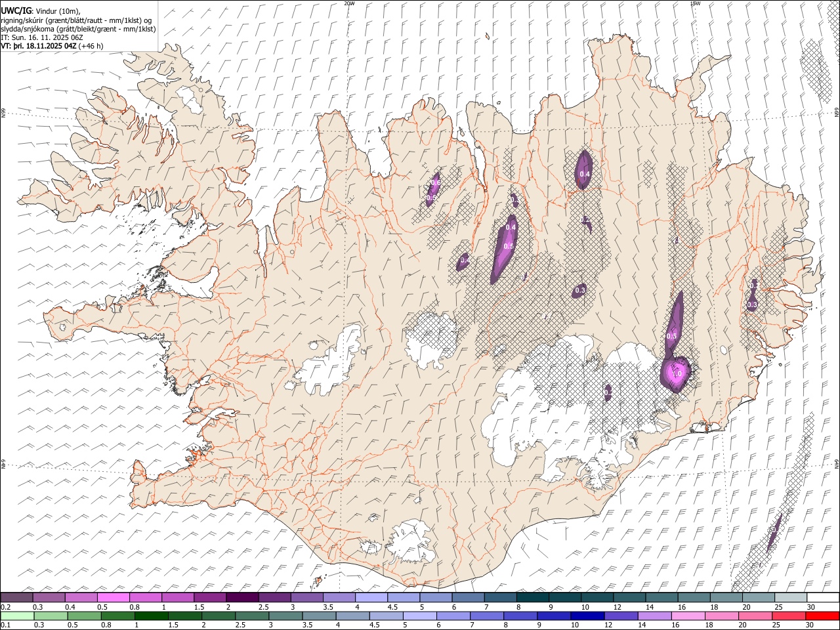Click the 'IT: Sun. 16. 11. 2025 06Z' line
840x630 pixels.
(x=42, y=37)
